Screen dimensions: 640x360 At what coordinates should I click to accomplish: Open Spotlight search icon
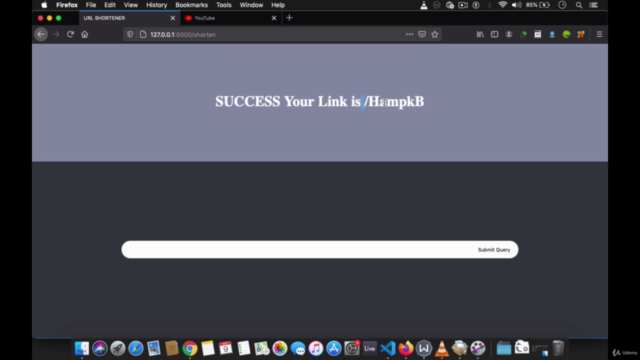[579, 5]
